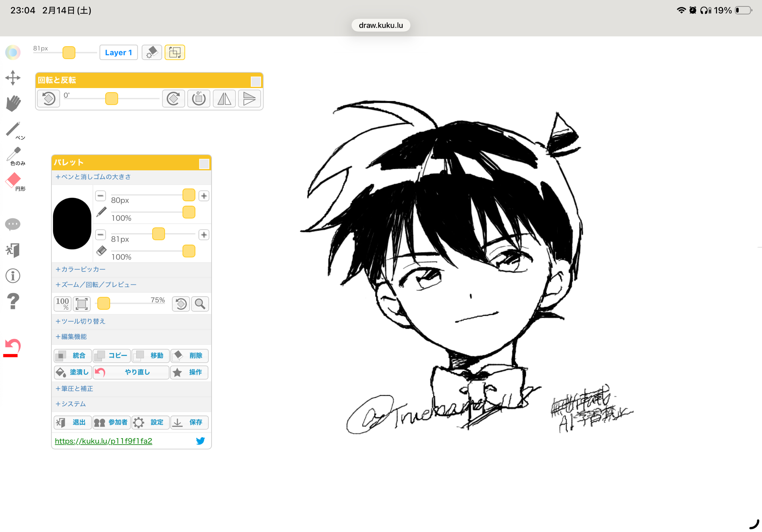Viewport: 762px width, 532px height.
Task: Select the Pen tool in sidebar
Action: pyautogui.click(x=13, y=130)
